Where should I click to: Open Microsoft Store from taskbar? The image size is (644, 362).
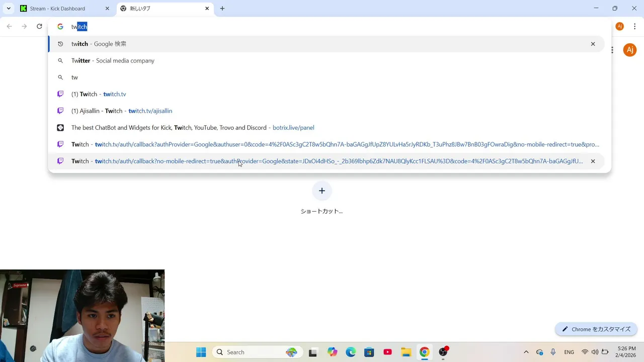369,352
